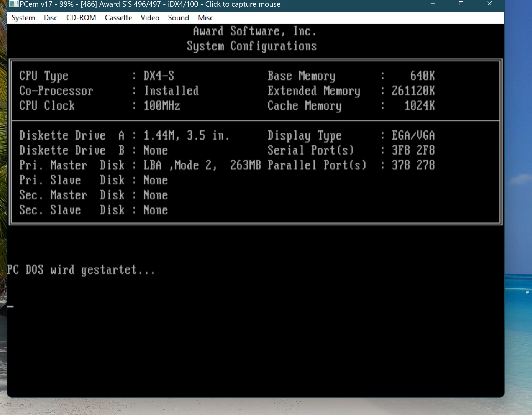Click the 'Award Software, Inc.' heading

pos(255,31)
